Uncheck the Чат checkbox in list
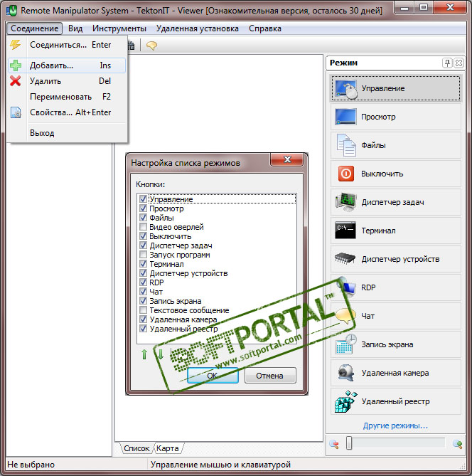This screenshot has height=476, width=472. pyautogui.click(x=143, y=292)
